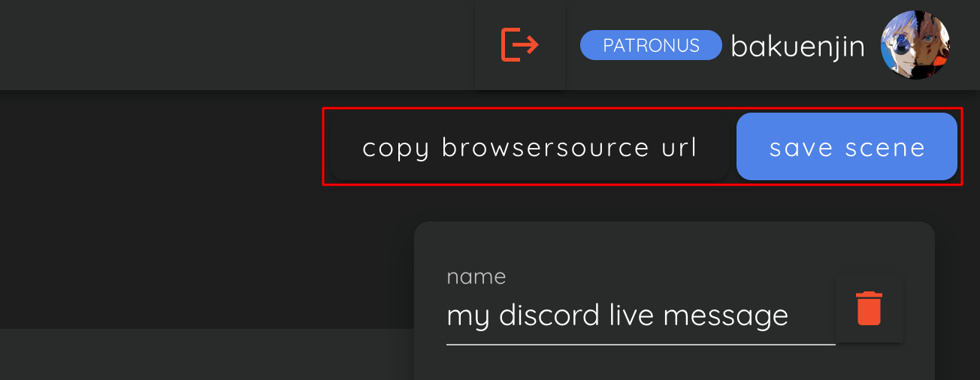Click 'copy browsersource url' button
The height and width of the screenshot is (380, 980).
pyautogui.click(x=530, y=146)
